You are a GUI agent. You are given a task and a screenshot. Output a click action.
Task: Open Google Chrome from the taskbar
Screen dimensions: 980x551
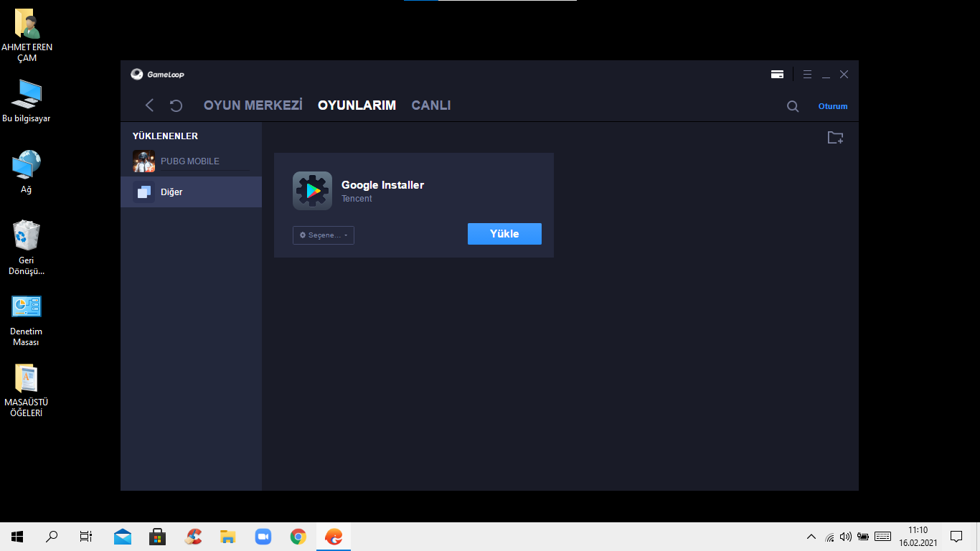click(x=298, y=537)
